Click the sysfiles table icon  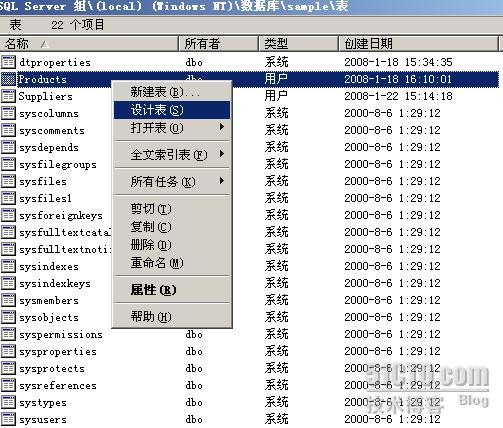pos(8,181)
